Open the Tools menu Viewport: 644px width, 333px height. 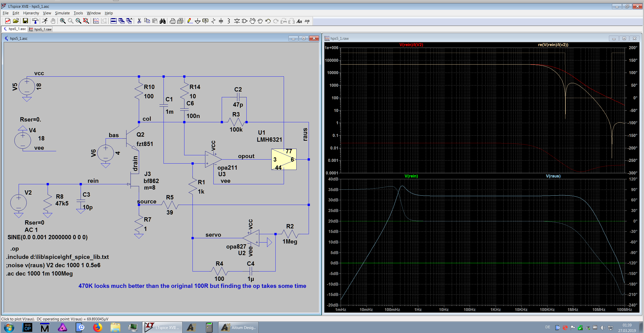coord(78,13)
